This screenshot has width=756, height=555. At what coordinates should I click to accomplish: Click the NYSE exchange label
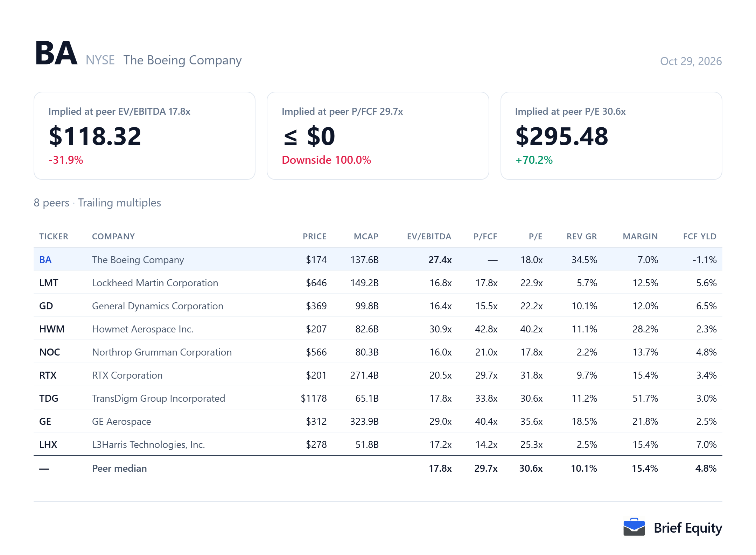click(x=100, y=60)
